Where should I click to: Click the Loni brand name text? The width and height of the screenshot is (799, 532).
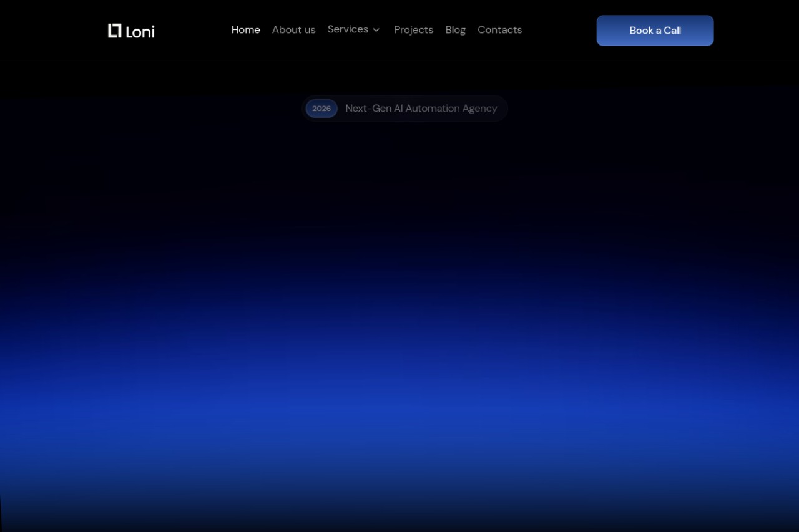pos(140,32)
